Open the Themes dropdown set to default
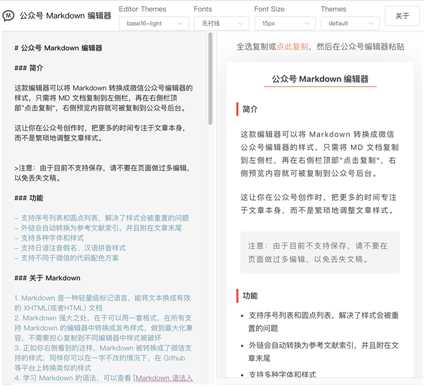The width and height of the screenshot is (424, 387). [350, 23]
